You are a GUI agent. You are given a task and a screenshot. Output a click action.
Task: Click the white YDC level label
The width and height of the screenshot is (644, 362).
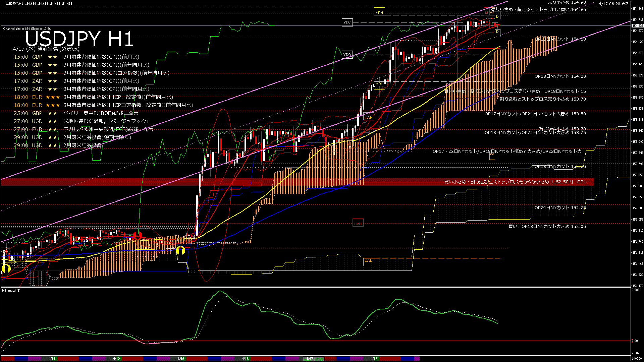(347, 22)
